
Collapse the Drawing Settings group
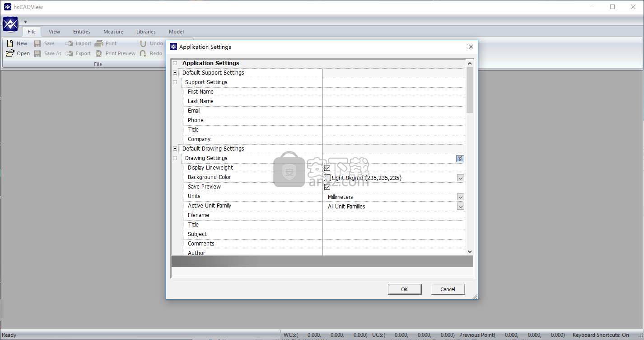click(x=175, y=158)
